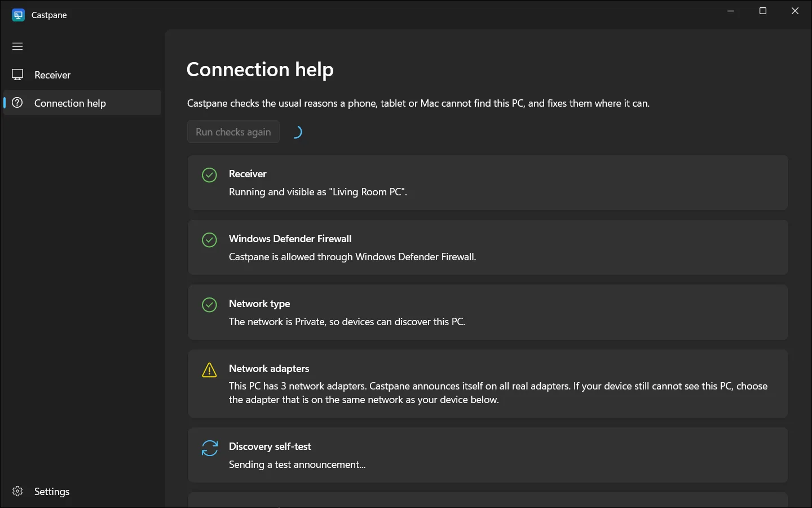Open the Receiver page from the sidebar
This screenshot has width=812, height=508.
pyautogui.click(x=82, y=75)
